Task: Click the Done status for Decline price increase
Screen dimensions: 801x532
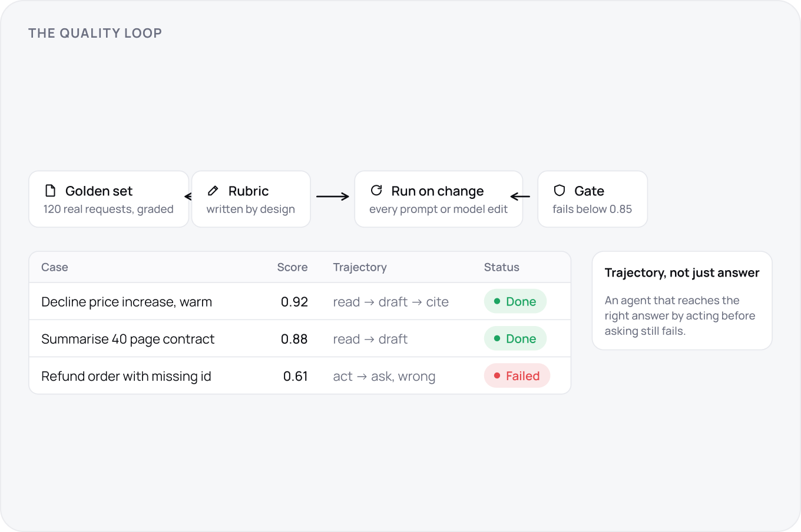Action: (x=515, y=301)
